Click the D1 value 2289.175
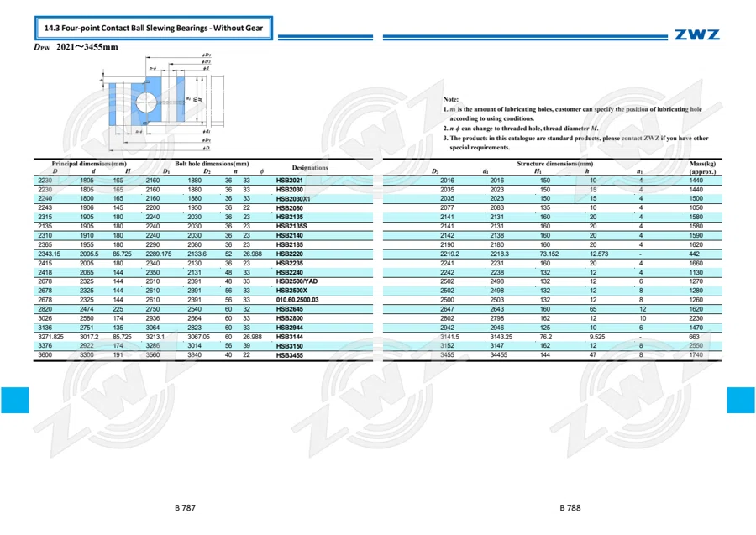 click(159, 254)
